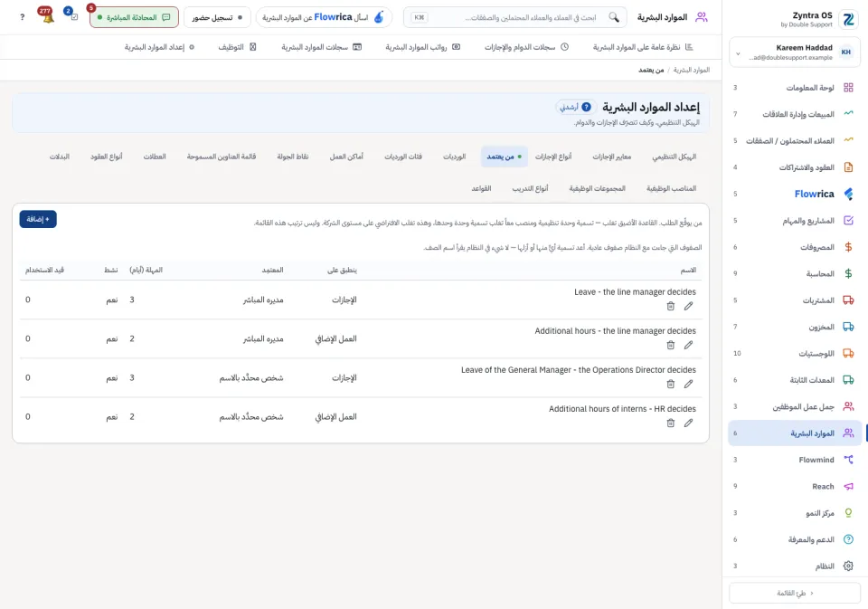Switch to أنواع الإجازات sub-tab
Viewport: 868px width, 609px height.
[553, 157]
